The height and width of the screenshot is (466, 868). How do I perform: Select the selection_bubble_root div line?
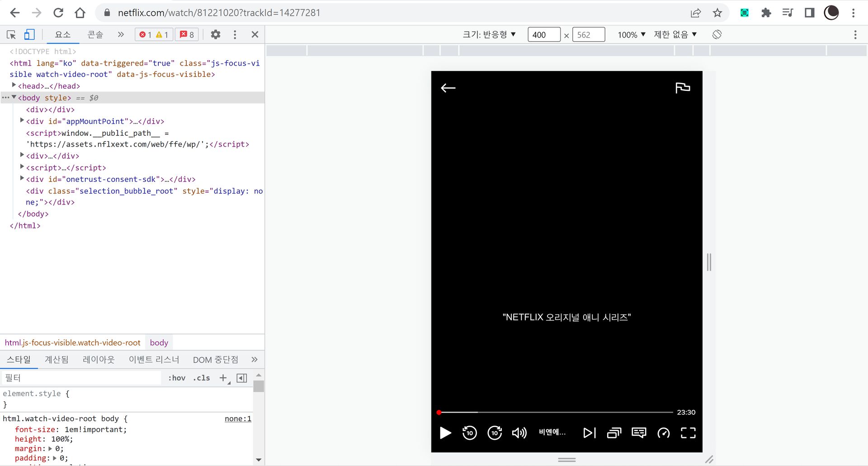pos(144,196)
